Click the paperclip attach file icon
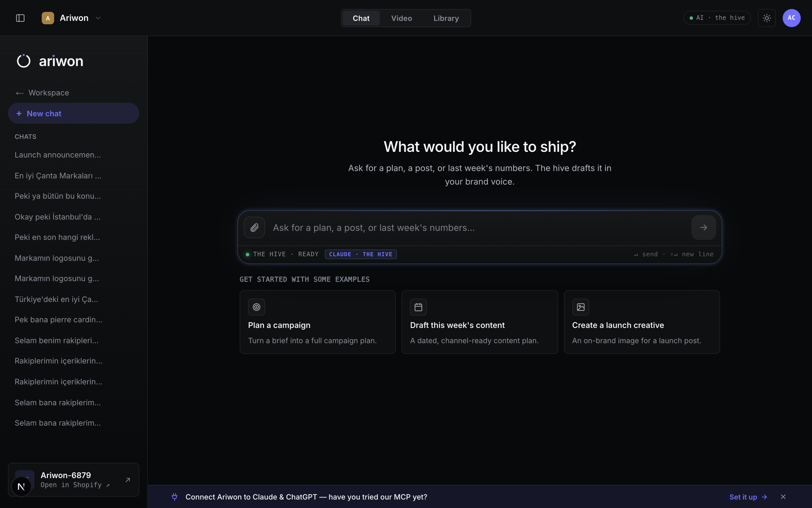The height and width of the screenshot is (508, 812). 254,228
